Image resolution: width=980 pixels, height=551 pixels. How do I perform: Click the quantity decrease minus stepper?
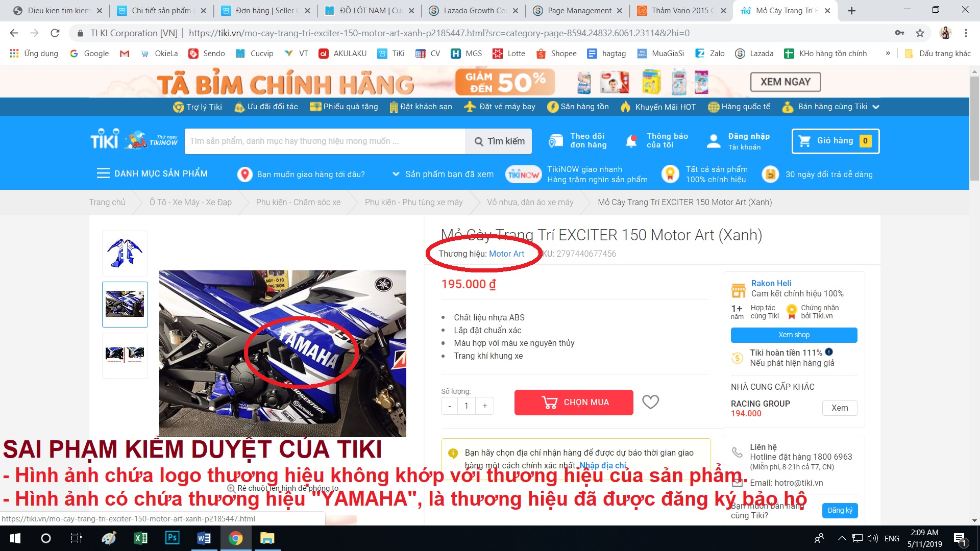tap(448, 405)
